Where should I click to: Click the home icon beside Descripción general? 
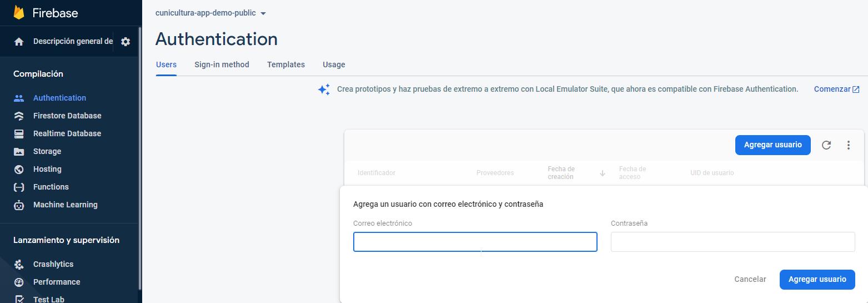[x=19, y=42]
